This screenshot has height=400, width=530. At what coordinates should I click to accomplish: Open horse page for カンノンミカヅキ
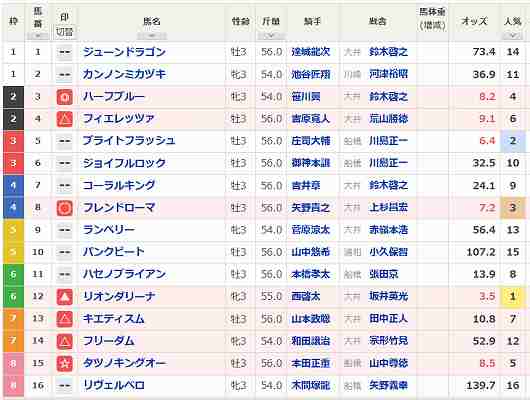124,74
